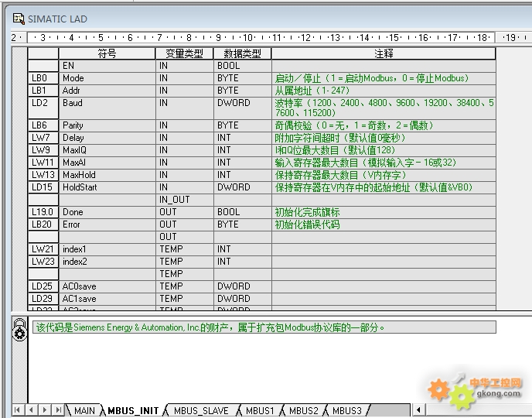
Task: Open the MBUS2 tab
Action: [304, 410]
